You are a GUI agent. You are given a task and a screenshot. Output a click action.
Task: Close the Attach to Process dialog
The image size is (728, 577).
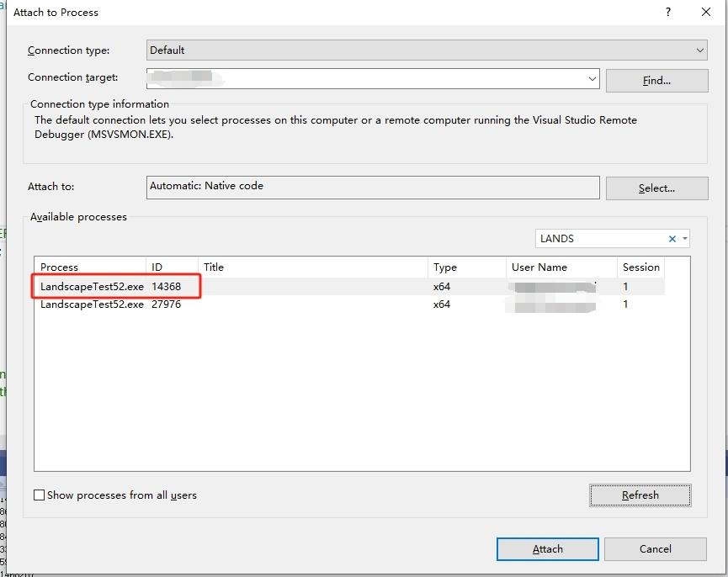pos(706,12)
